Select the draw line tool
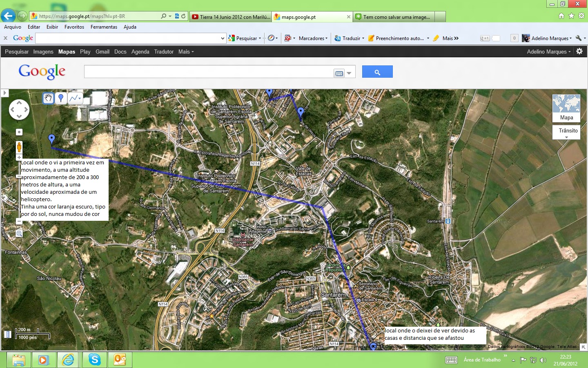This screenshot has height=368, width=588. [76, 98]
